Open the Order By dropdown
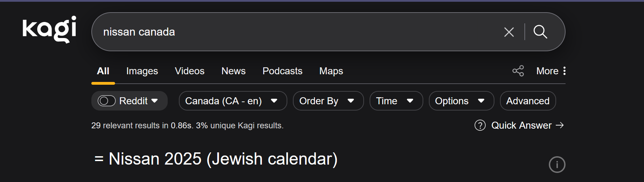644x182 pixels. click(328, 101)
